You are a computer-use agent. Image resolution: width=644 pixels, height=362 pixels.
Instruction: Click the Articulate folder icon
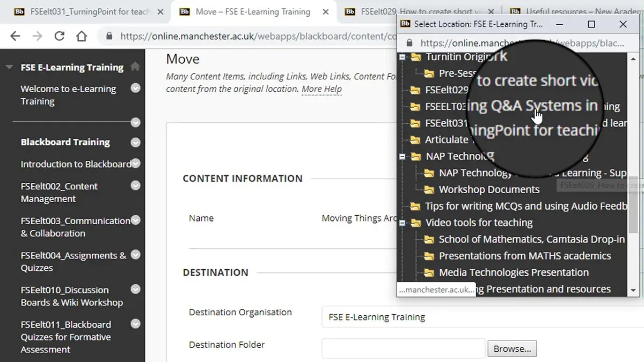coord(415,140)
